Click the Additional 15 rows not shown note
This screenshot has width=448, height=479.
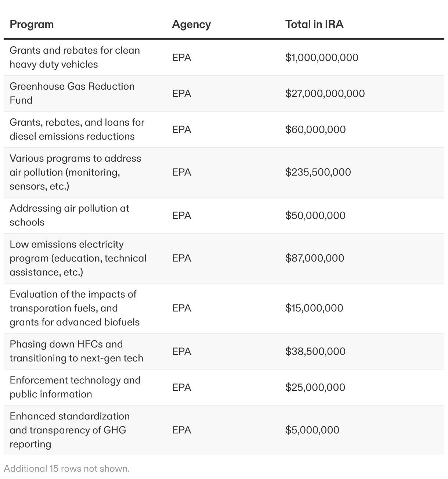(x=67, y=469)
